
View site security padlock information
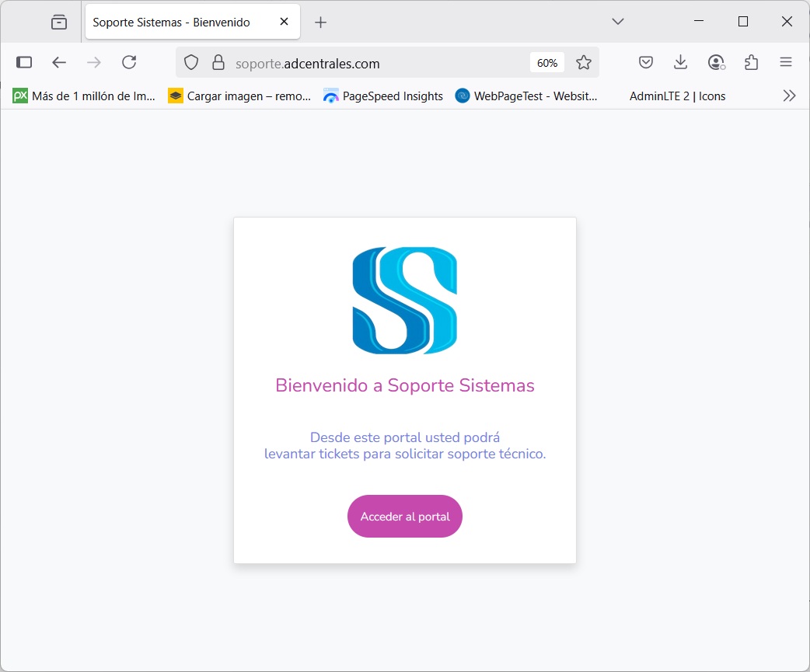tap(218, 63)
